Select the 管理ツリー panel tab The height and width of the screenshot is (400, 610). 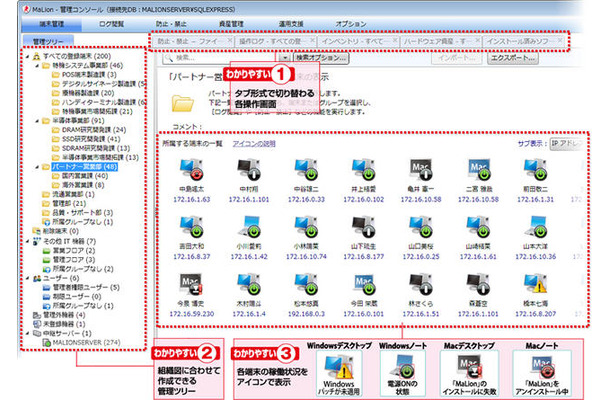point(48,41)
